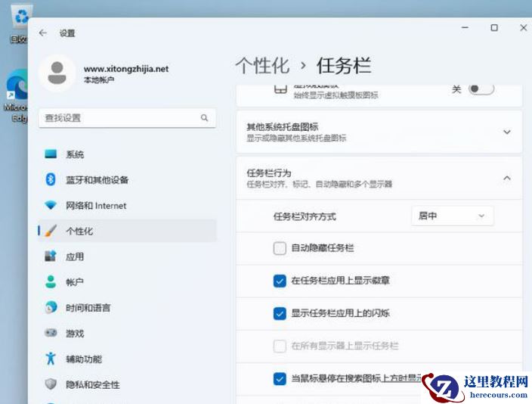Select 个性化 in sidebar
Screen dimensions: 532x404
click(128, 231)
